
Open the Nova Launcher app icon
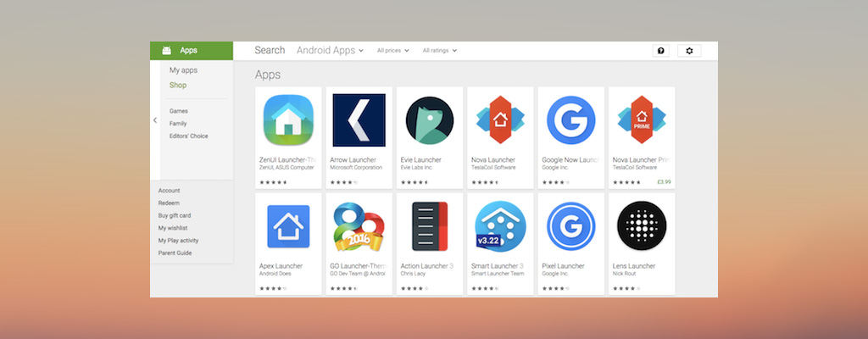[x=500, y=120]
